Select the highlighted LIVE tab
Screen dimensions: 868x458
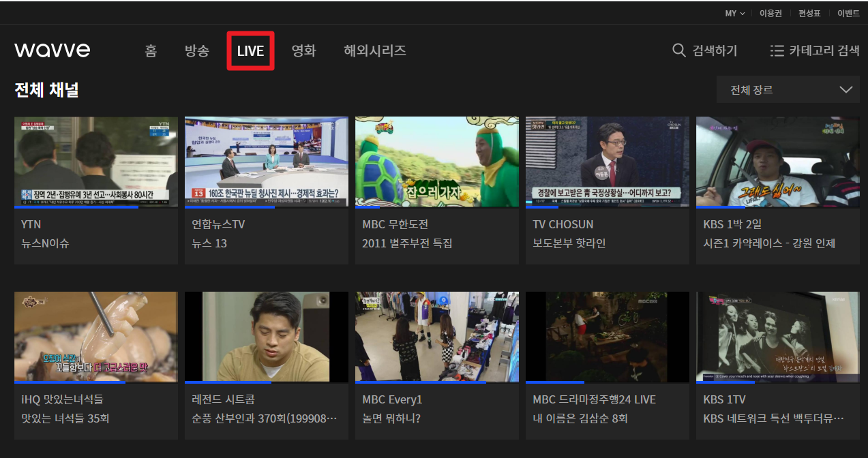point(250,50)
